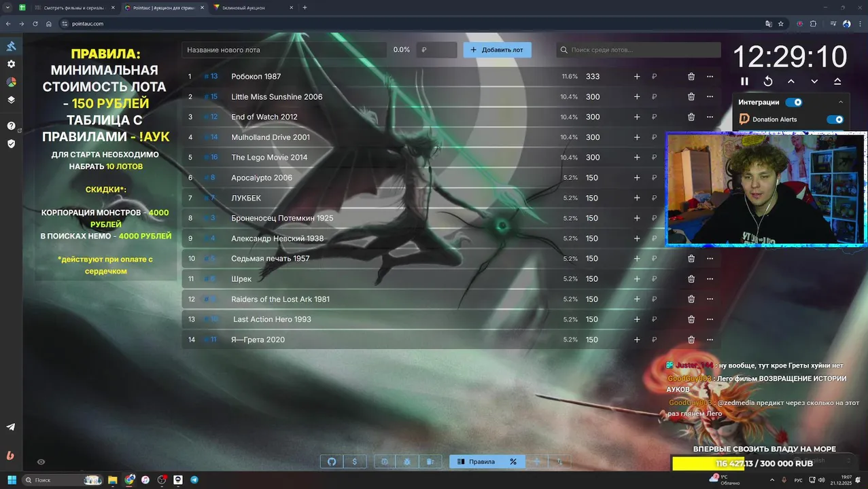Image resolution: width=868 pixels, height=489 pixels.
Task: Open Telegram from the Windows taskbar
Action: 194,480
